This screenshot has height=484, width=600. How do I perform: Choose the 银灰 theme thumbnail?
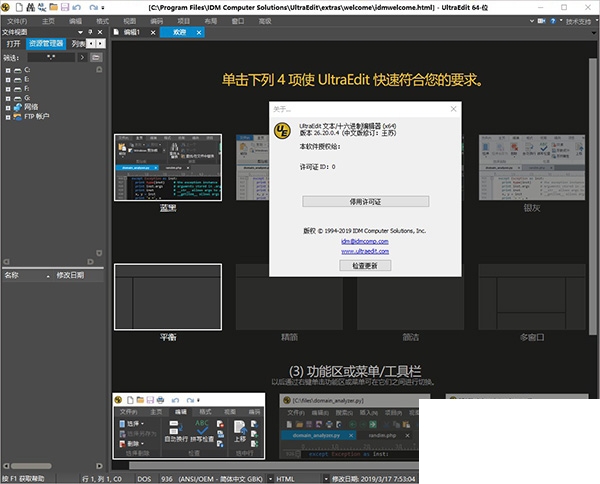[532, 167]
